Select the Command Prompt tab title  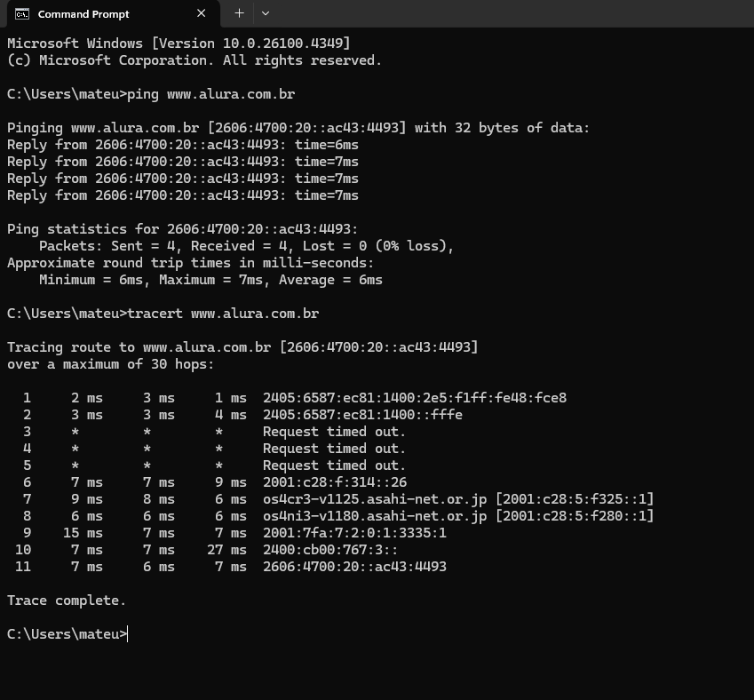click(x=83, y=14)
